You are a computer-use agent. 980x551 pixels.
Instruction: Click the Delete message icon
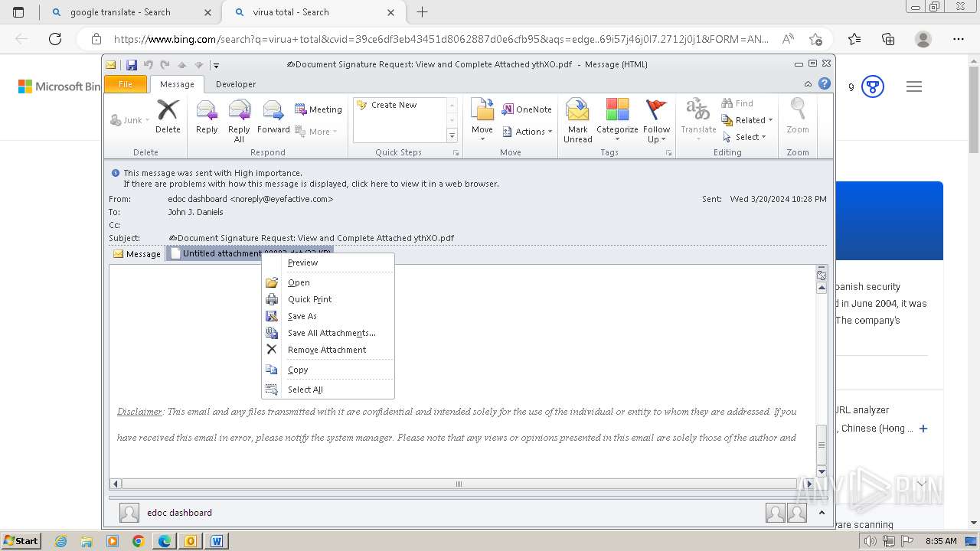coord(168,116)
